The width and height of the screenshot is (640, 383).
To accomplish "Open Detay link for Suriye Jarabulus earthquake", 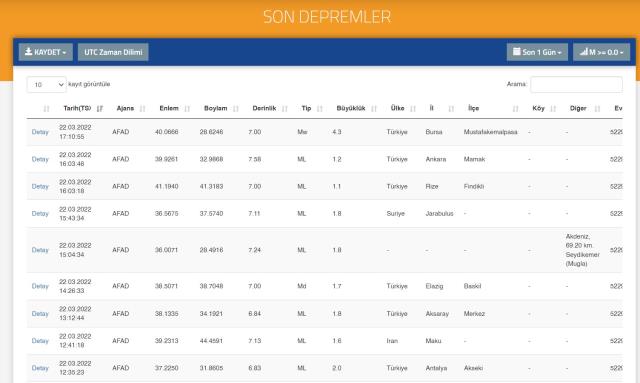I will (x=40, y=214).
